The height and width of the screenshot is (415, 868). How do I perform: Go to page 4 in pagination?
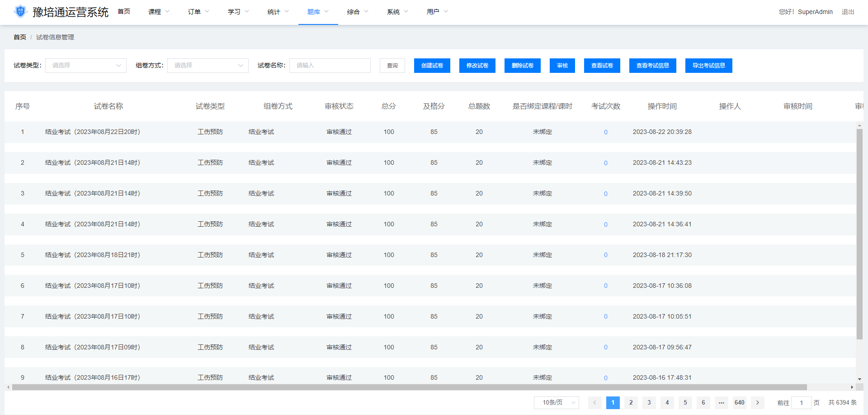point(667,402)
